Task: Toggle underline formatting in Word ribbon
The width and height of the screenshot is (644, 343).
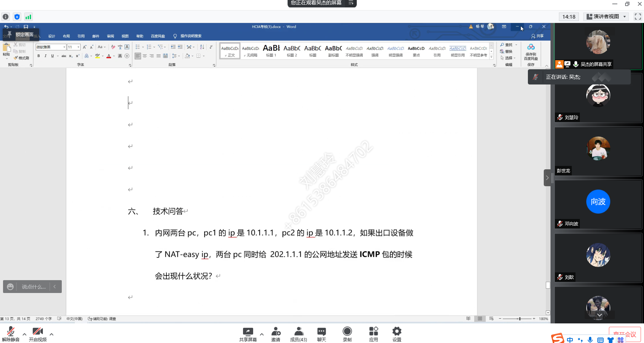Action: 52,56
